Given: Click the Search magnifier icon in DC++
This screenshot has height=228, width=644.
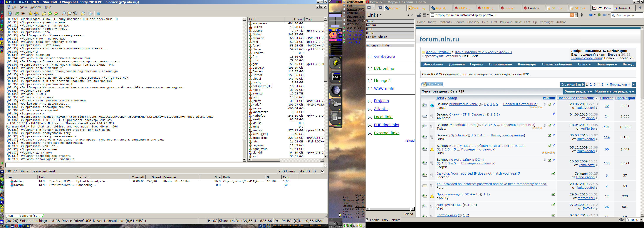Looking at the screenshot, I should click(x=64, y=13).
